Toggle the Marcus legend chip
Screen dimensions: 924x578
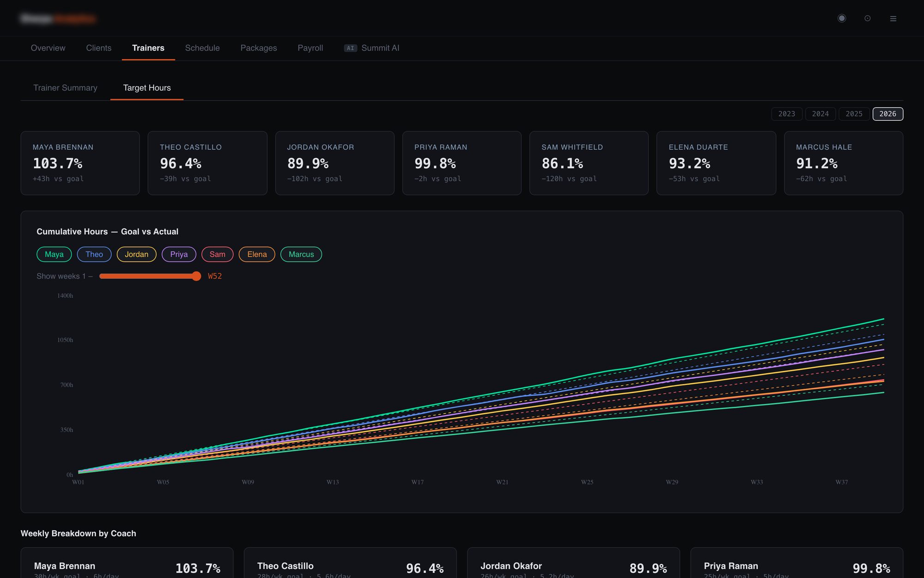click(301, 254)
